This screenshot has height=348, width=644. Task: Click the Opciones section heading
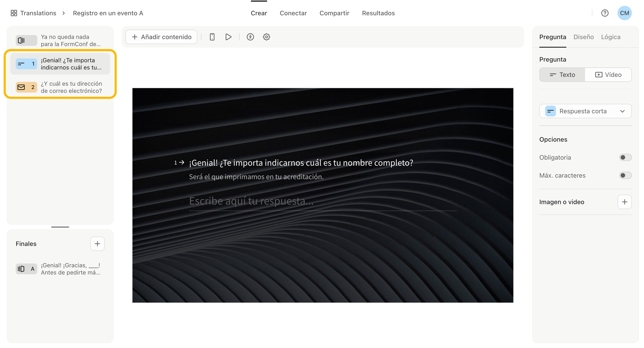coord(553,139)
